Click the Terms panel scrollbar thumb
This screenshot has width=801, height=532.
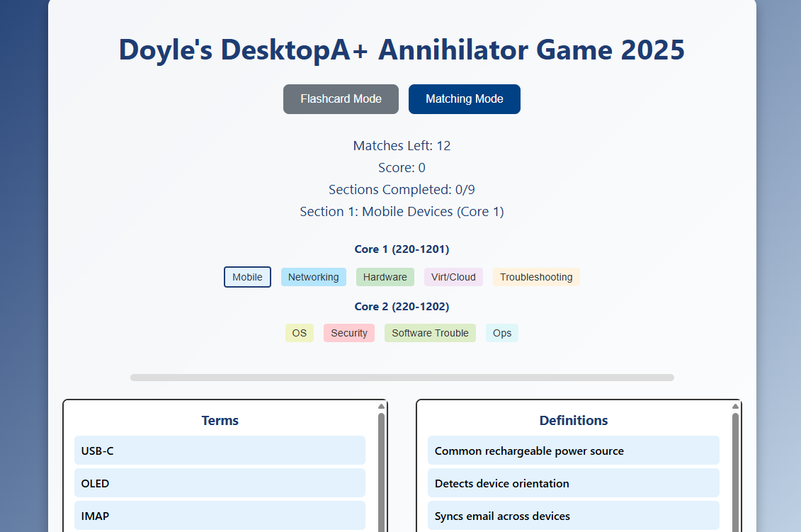[381, 472]
